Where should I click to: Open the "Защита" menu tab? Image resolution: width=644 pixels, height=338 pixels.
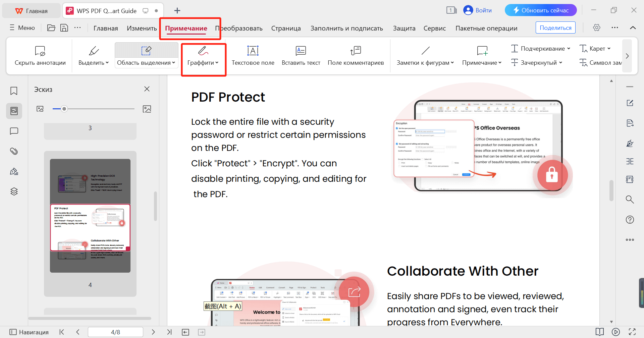coord(404,28)
